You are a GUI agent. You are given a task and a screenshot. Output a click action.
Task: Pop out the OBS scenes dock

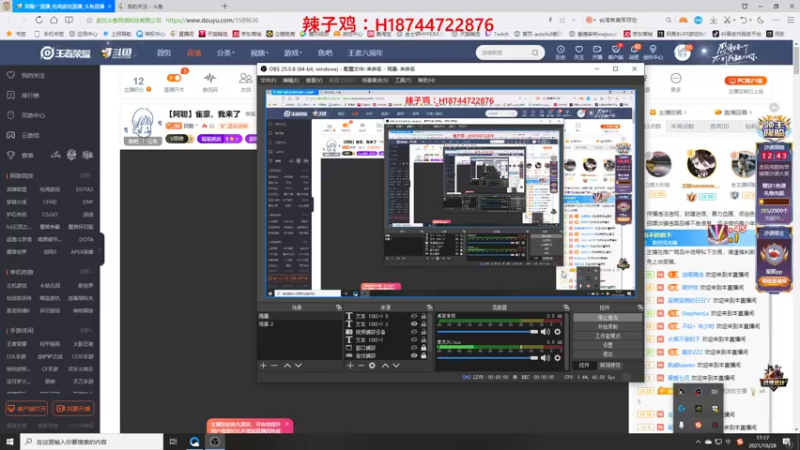coord(339,307)
